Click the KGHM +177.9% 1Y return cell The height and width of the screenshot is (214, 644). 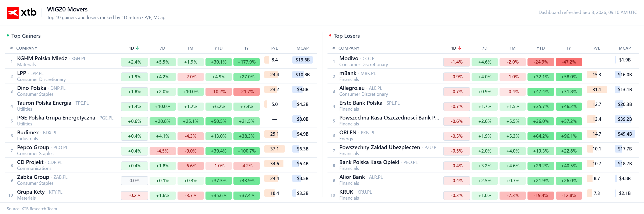(x=246, y=62)
